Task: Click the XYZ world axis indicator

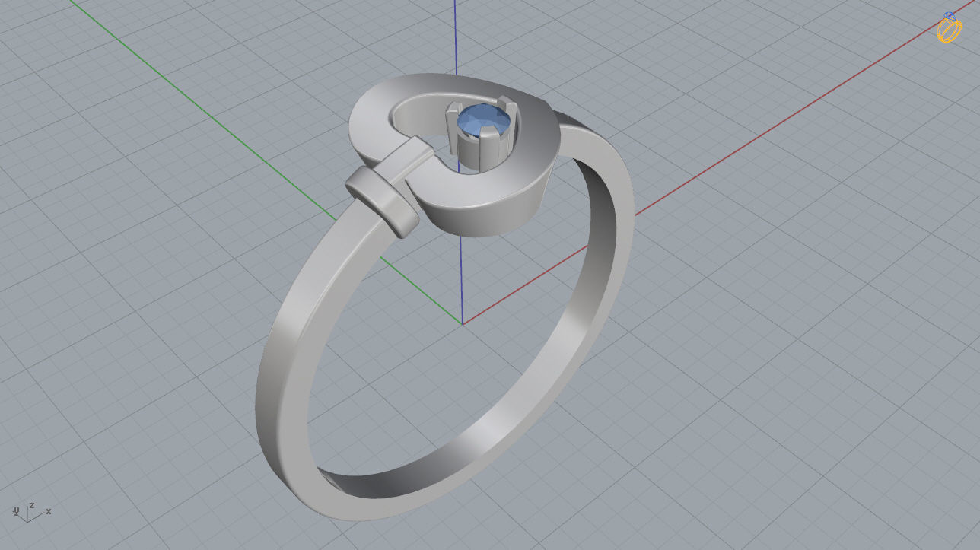Action: [31, 512]
